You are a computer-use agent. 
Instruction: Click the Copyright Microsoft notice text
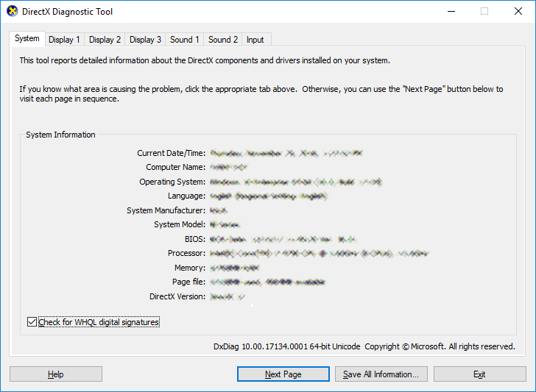[440, 346]
